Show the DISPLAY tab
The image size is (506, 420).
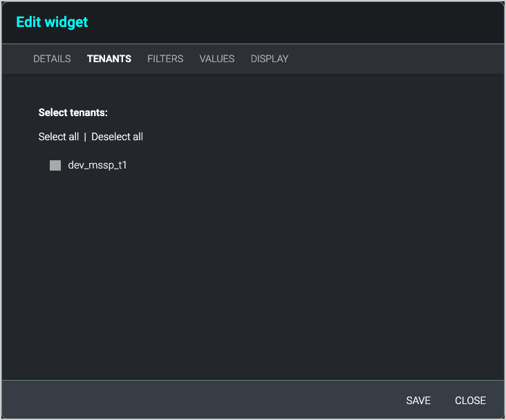270,59
